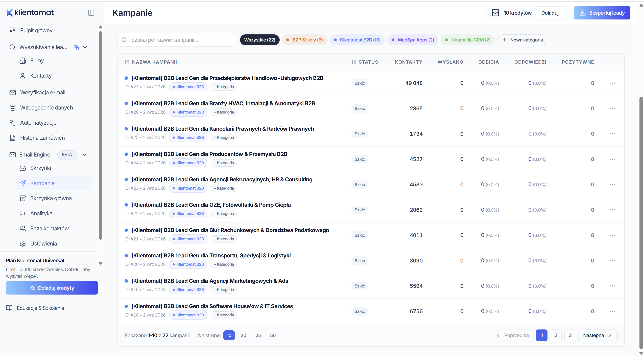This screenshot has height=356, width=644.
Task: Open Weryfikacja e-mail
Action: (37, 92)
